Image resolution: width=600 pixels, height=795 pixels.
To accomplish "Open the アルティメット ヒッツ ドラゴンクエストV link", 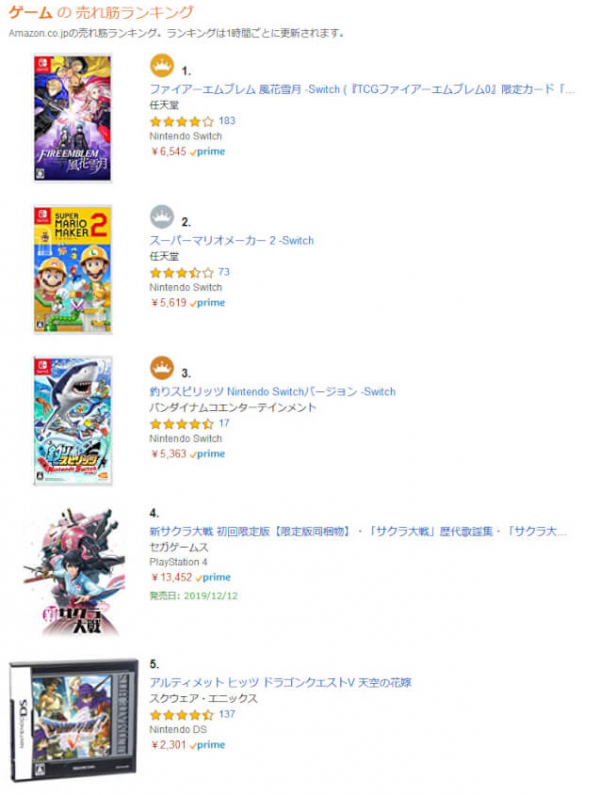I will tap(280, 682).
